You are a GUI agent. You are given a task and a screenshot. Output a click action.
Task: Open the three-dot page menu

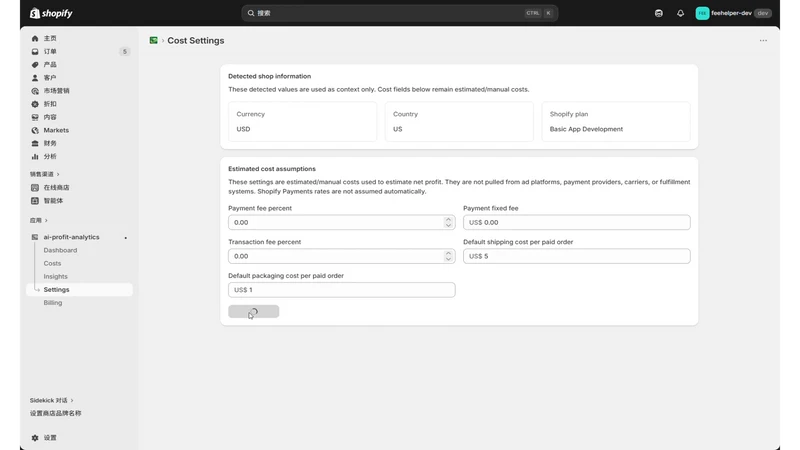click(763, 40)
